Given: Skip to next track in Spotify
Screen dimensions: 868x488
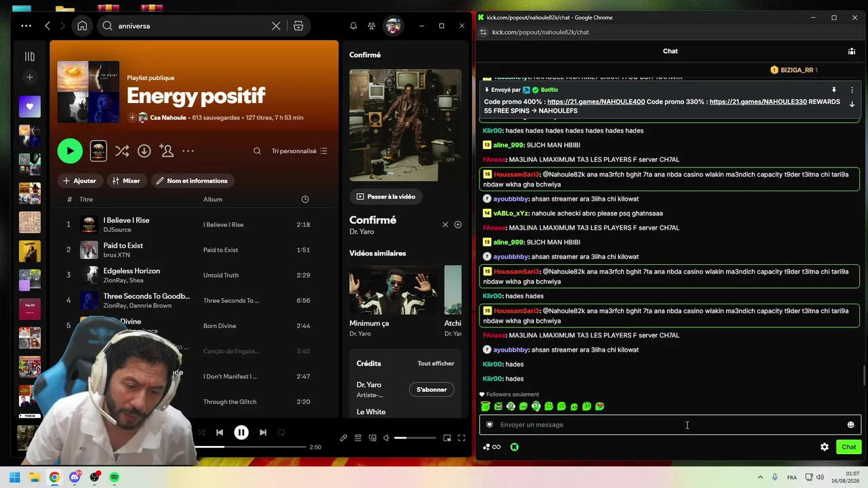Looking at the screenshot, I should (263, 432).
